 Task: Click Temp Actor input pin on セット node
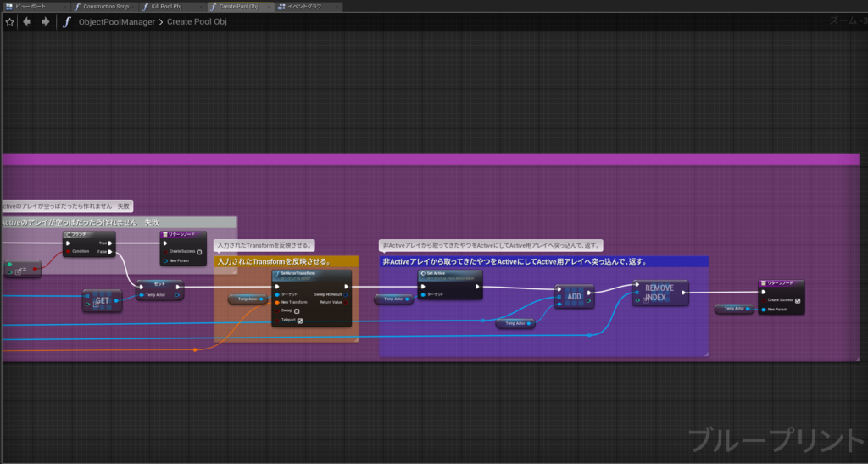tap(142, 295)
